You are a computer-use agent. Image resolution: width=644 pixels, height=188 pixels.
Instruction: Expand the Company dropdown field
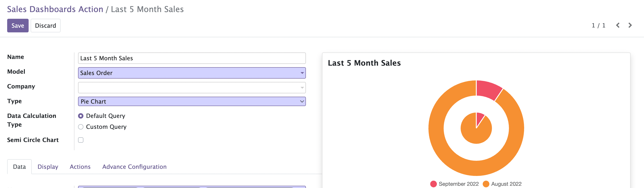pyautogui.click(x=192, y=88)
